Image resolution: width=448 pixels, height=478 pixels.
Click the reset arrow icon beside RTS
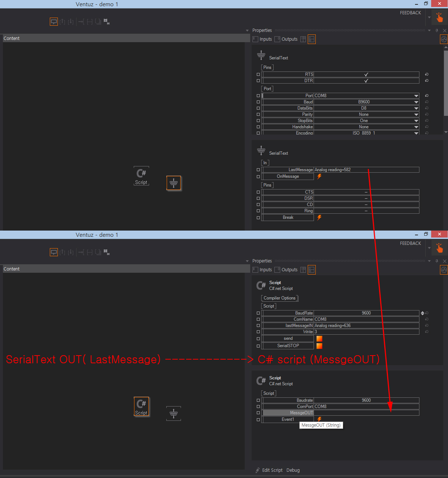[426, 74]
